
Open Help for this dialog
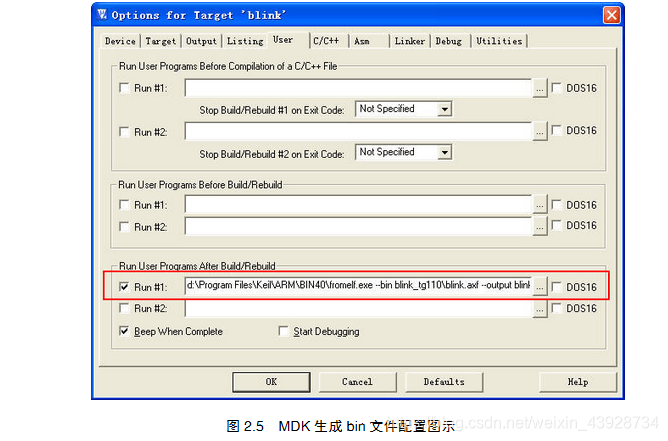(578, 382)
